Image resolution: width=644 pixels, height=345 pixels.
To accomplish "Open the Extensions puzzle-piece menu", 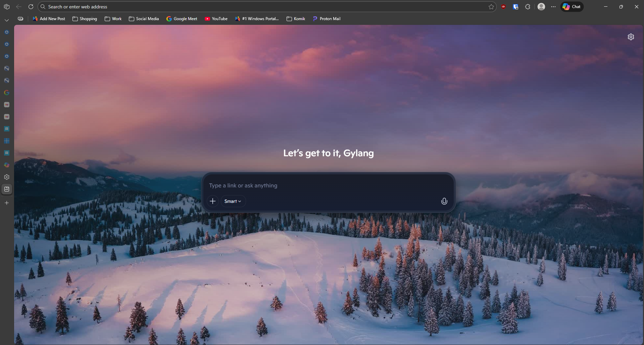I will [x=528, y=7].
